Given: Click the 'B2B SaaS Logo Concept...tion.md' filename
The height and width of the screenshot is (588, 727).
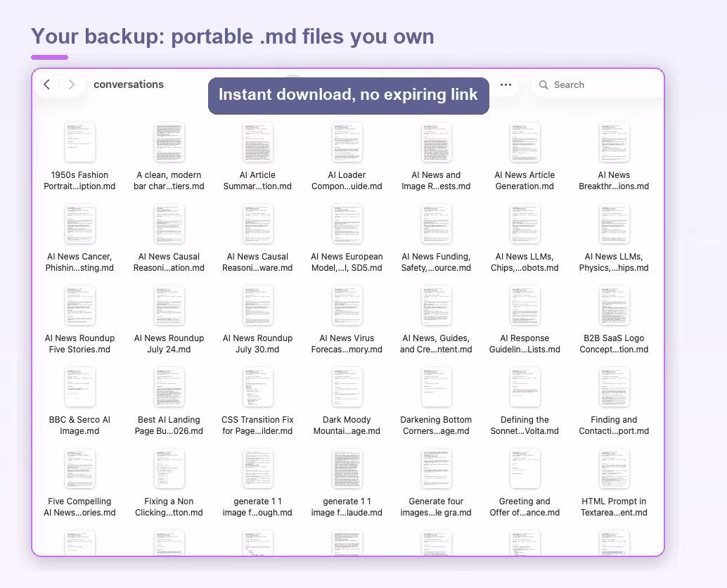Looking at the screenshot, I should coord(614,344).
